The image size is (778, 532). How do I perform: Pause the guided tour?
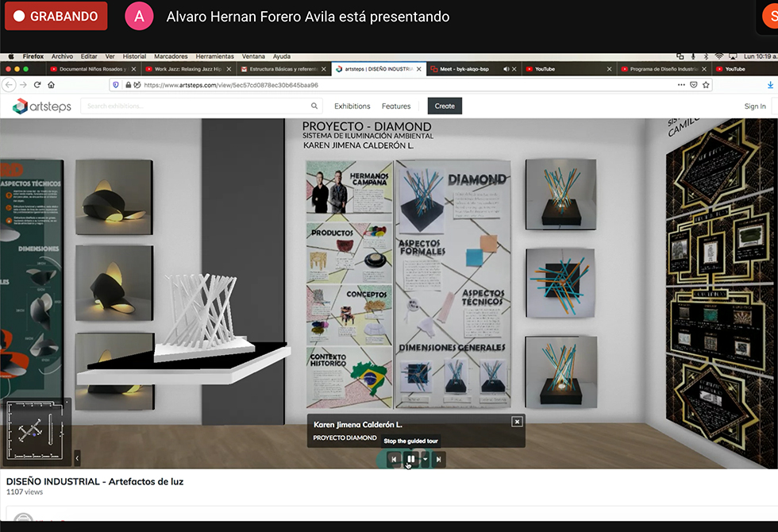(410, 459)
